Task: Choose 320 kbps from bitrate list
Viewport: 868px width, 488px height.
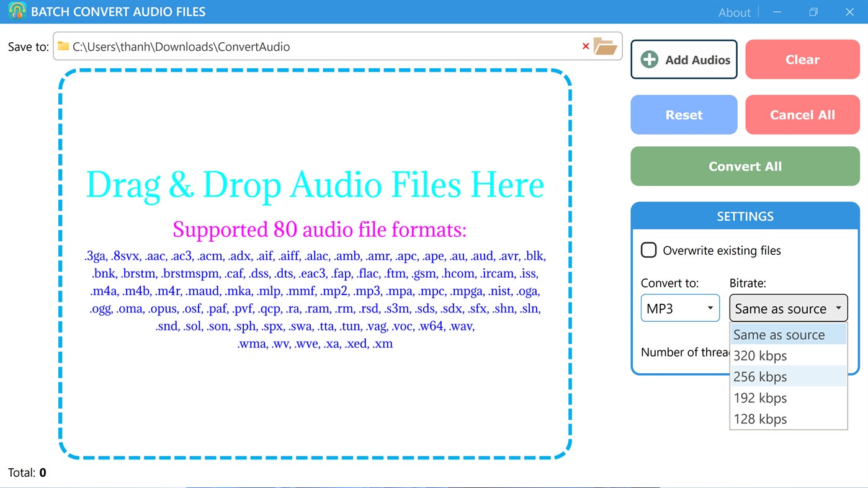Action: pos(789,356)
